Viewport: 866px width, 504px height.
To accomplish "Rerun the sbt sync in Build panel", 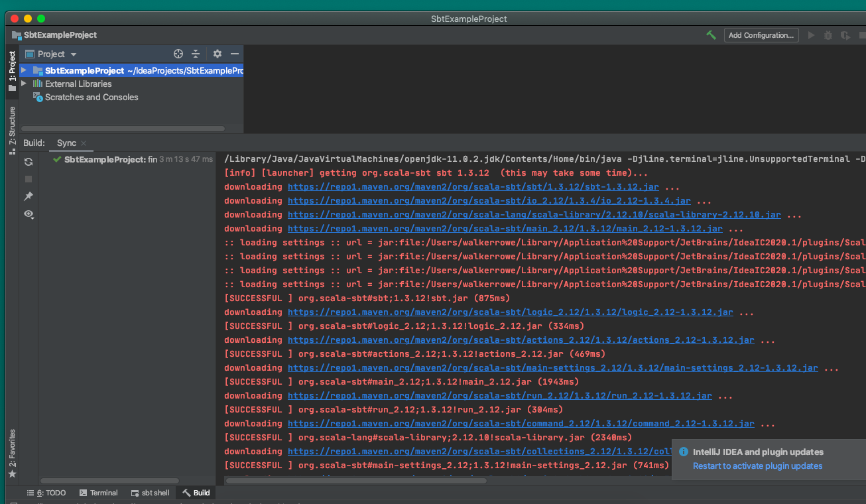I will click(x=29, y=161).
